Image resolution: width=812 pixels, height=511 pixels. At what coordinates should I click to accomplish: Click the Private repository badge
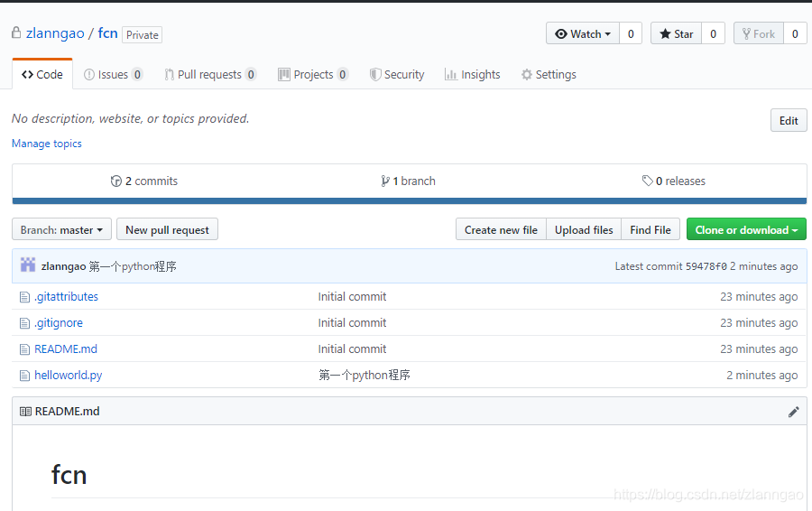tap(143, 34)
